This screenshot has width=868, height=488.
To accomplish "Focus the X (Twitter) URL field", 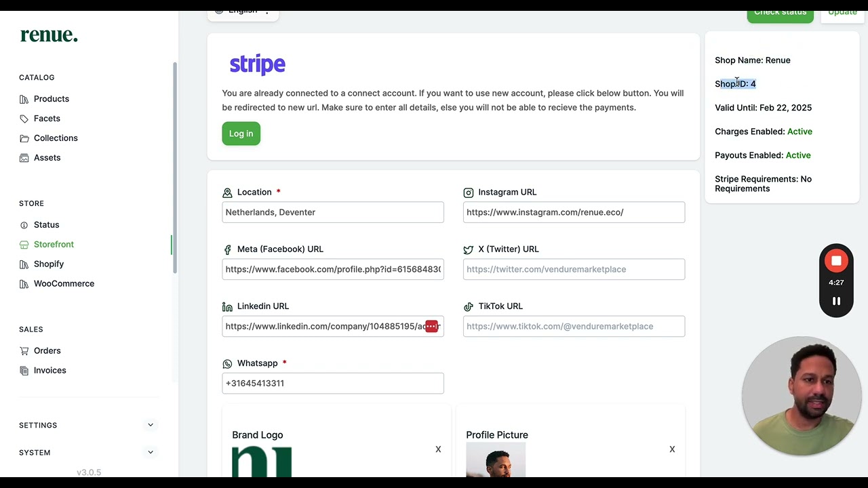I will pos(574,269).
